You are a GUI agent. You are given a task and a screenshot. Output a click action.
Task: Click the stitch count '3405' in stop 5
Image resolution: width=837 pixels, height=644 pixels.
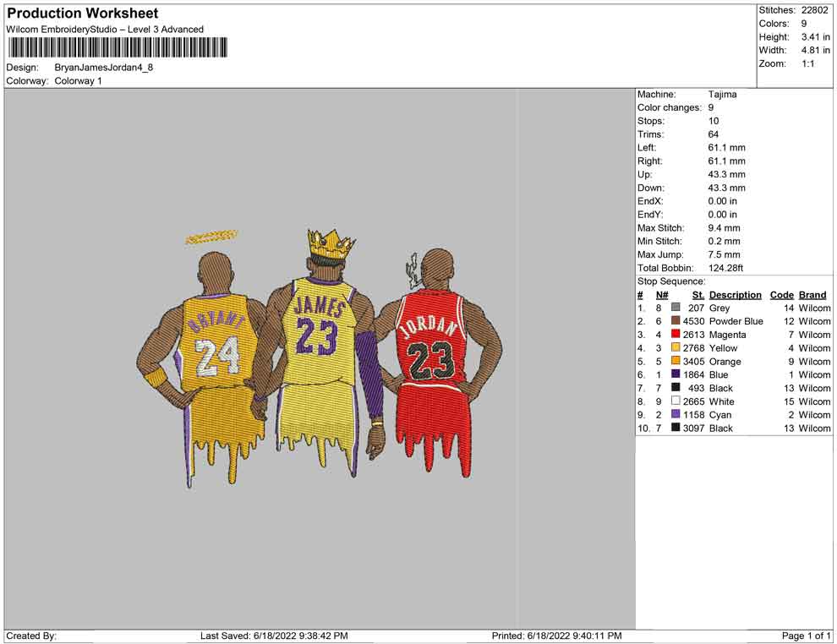(x=693, y=361)
